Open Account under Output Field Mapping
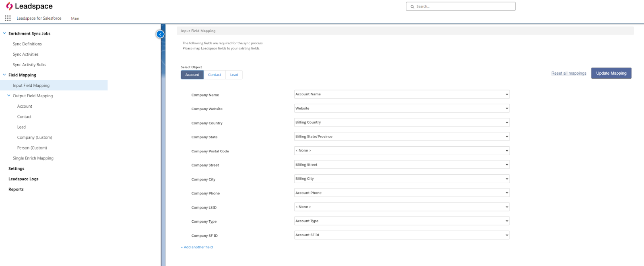The height and width of the screenshot is (266, 644). pyautogui.click(x=25, y=106)
